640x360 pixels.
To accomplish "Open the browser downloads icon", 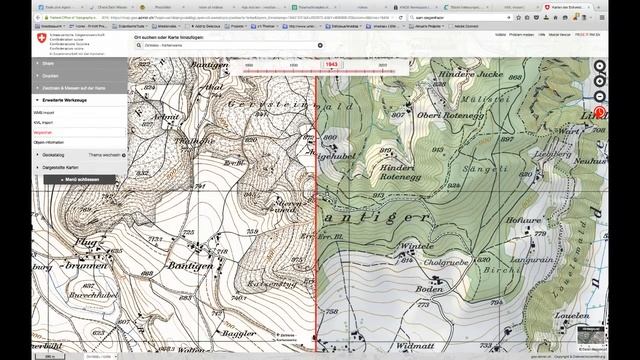I will pos(546,18).
